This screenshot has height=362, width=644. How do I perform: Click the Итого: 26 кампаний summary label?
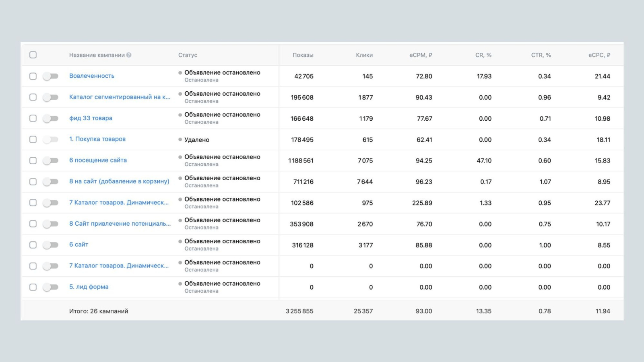click(x=99, y=311)
